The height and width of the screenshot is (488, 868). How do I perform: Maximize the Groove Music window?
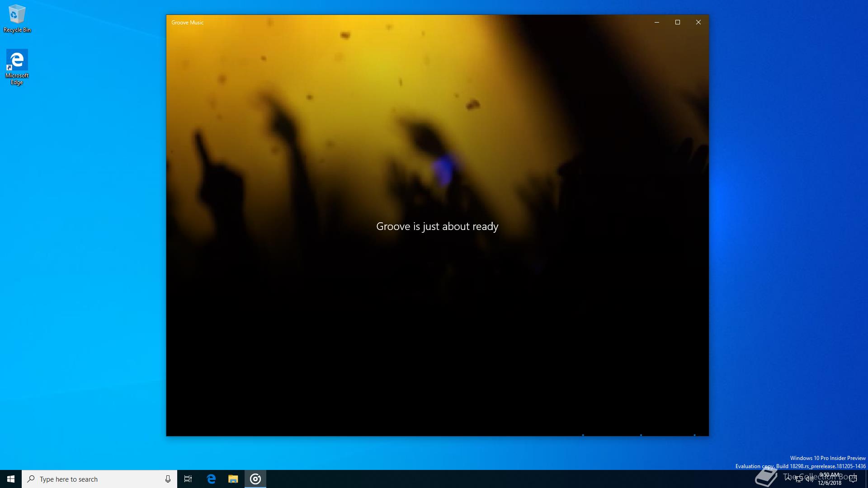click(678, 22)
